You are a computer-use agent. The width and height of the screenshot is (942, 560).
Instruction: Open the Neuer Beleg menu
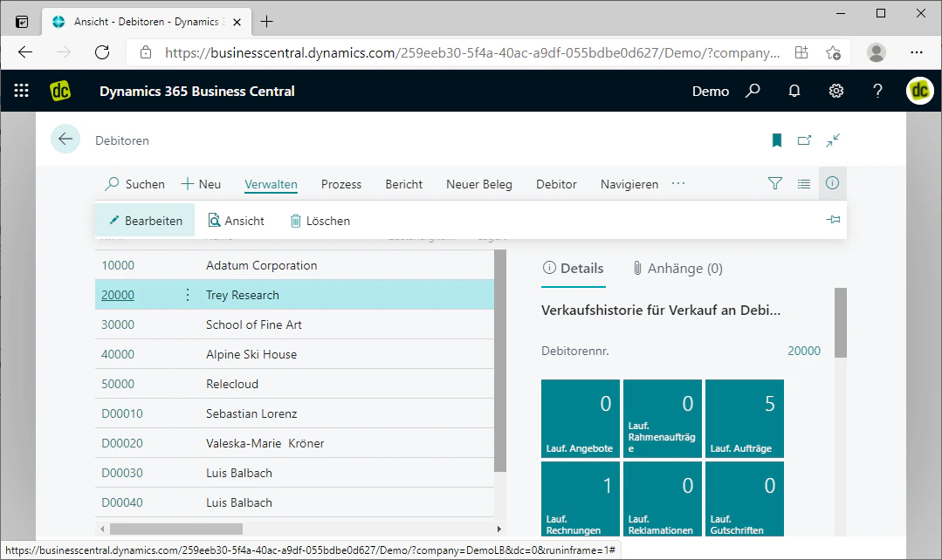click(478, 184)
